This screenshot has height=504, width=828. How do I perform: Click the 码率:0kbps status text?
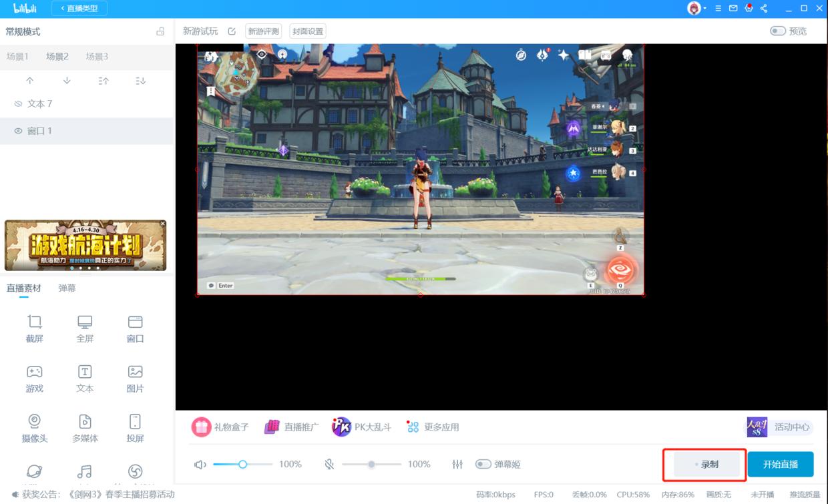[x=495, y=495]
